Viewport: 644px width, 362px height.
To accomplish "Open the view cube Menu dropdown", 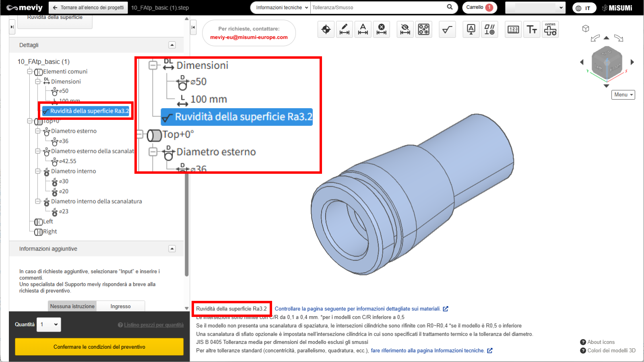I will (x=623, y=95).
